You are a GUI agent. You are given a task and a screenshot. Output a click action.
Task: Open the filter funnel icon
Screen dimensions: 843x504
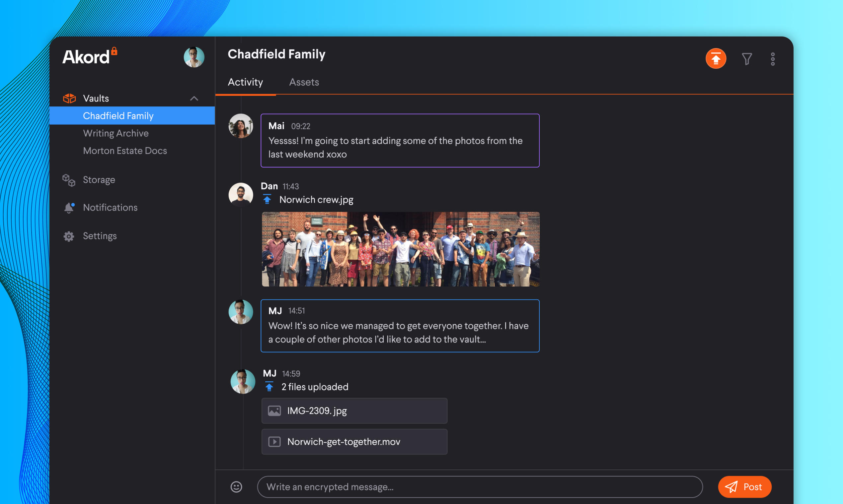tap(746, 59)
